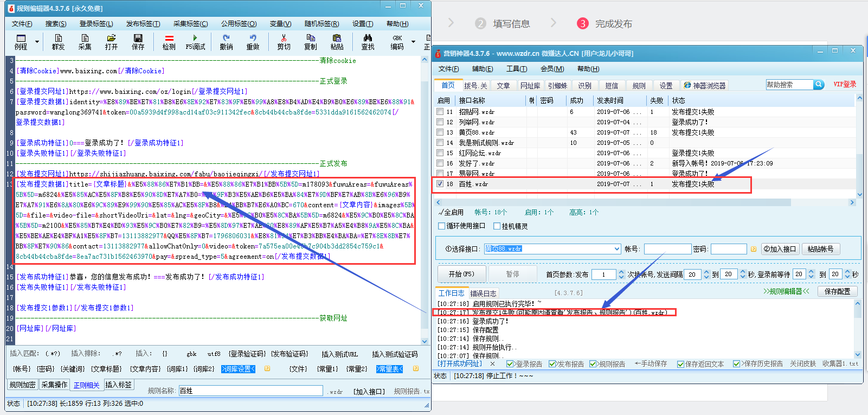Enable checkbox for row 11 招贴网.wzdr
Screen dimensions: 868x415
(440, 112)
